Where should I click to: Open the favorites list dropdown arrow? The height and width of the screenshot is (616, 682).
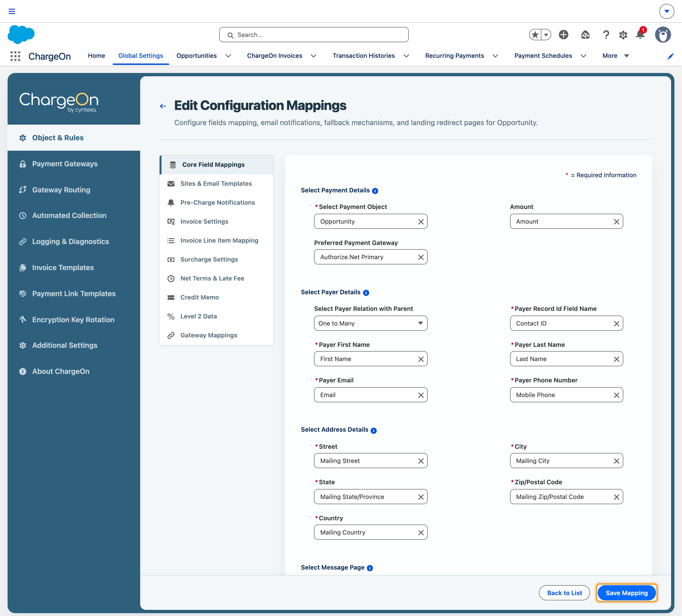coord(546,35)
